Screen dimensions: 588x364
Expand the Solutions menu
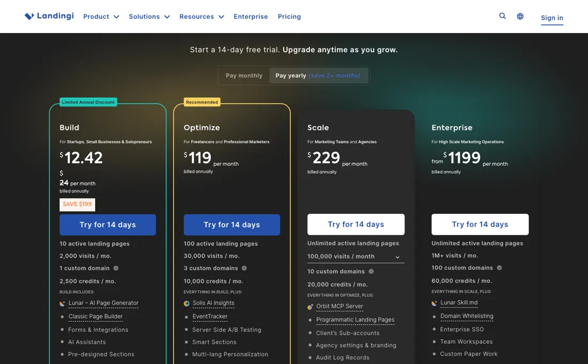click(149, 17)
